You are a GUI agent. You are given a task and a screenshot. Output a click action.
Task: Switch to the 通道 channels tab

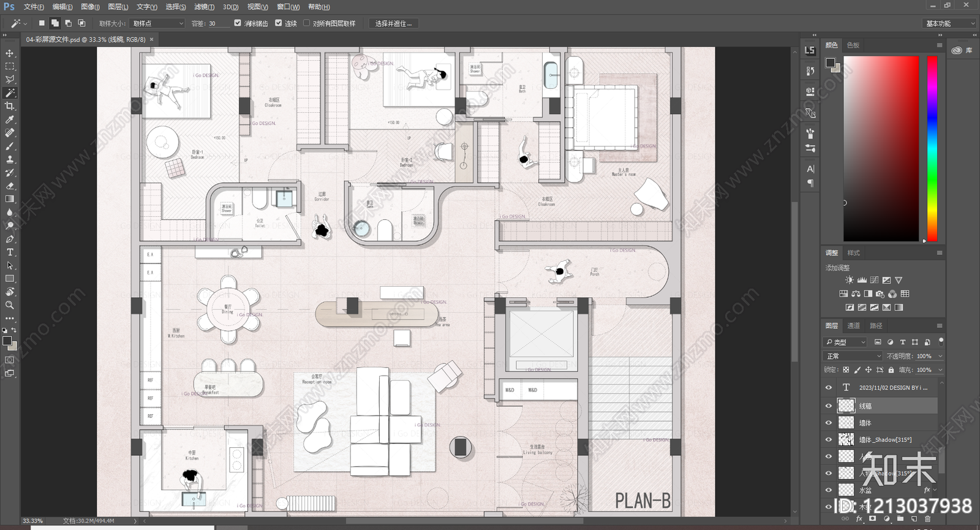click(854, 326)
